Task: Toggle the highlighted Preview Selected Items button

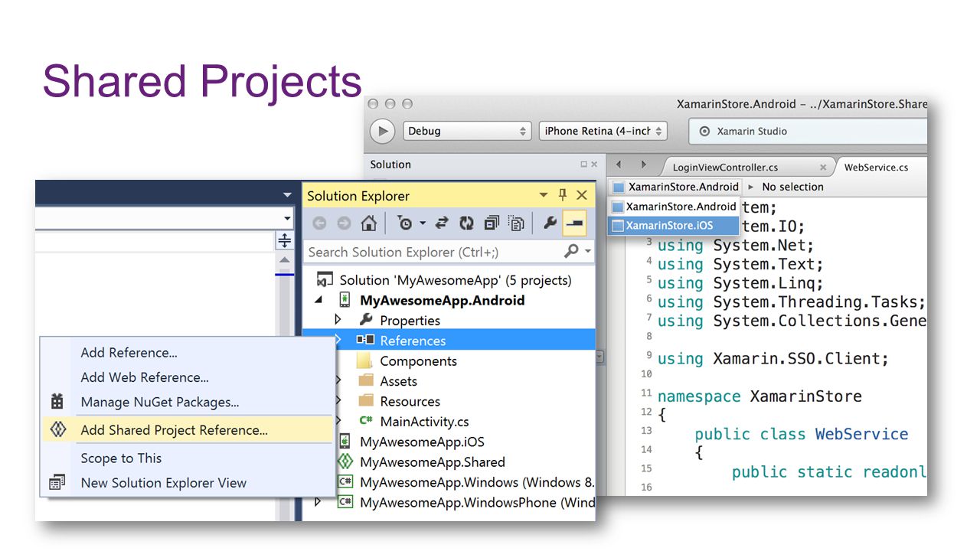Action: [574, 223]
